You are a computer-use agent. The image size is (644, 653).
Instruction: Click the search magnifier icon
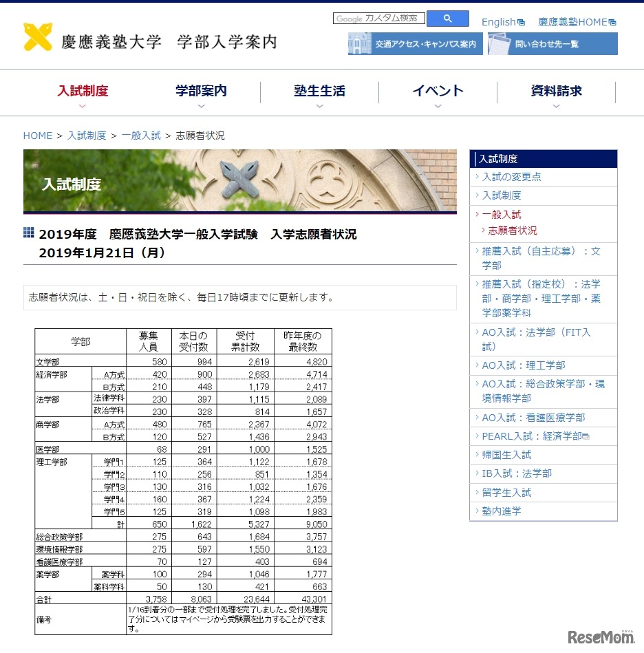447,18
